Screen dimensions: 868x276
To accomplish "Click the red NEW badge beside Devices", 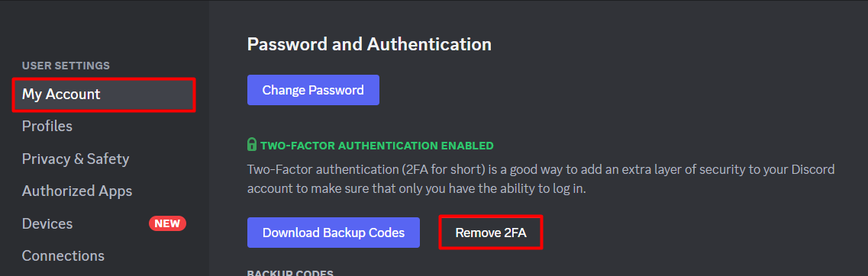I will point(167,223).
